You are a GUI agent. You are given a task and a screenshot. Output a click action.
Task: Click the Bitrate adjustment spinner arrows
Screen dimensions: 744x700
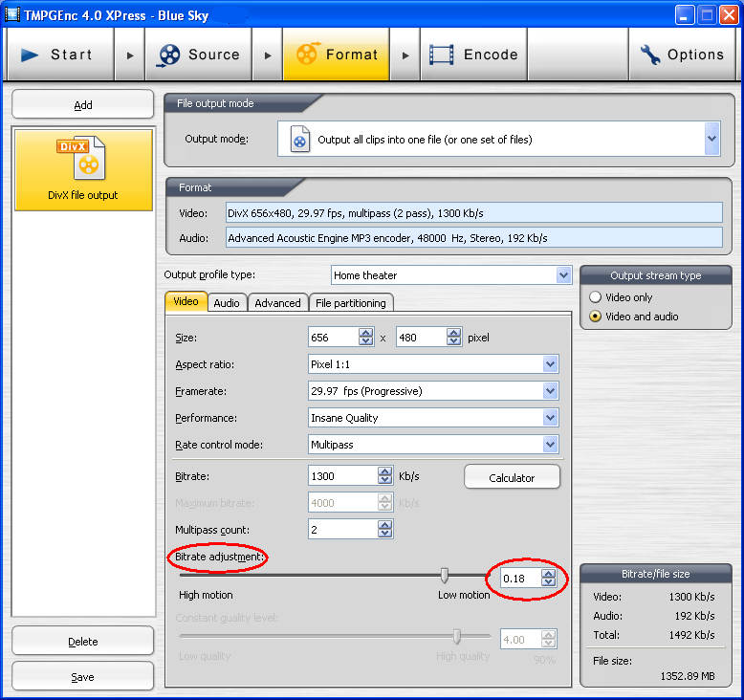549,578
